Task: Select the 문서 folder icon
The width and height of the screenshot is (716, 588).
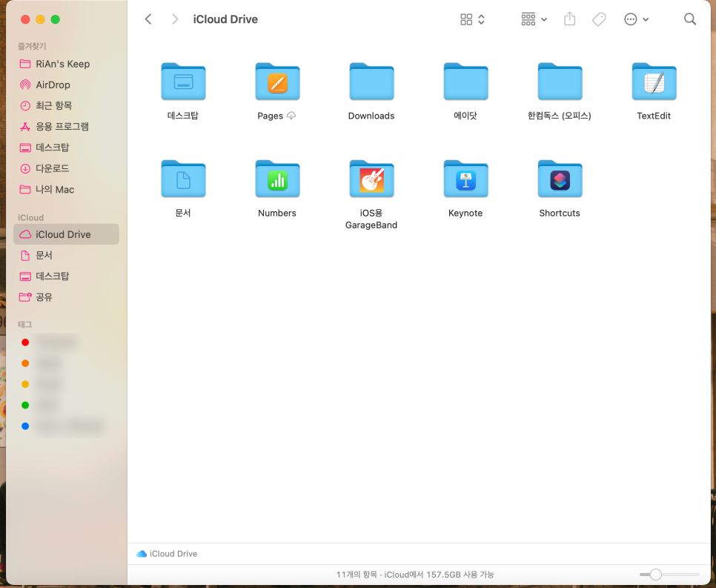Action: pos(183,179)
